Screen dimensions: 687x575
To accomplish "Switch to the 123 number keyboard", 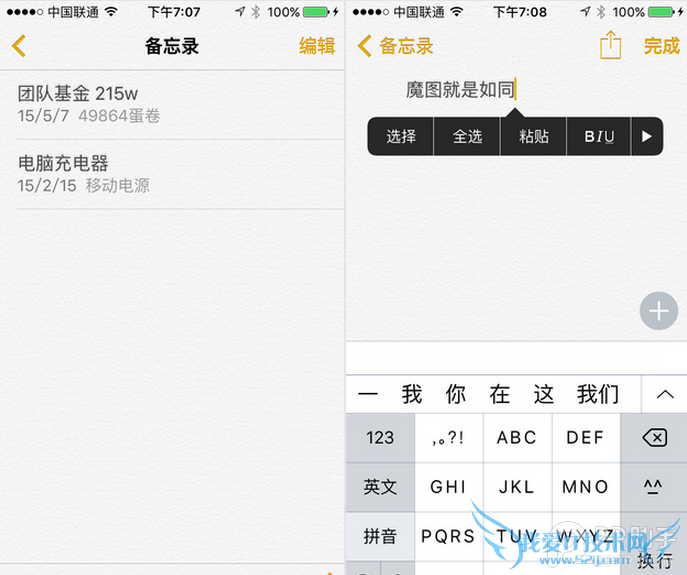I will [380, 437].
